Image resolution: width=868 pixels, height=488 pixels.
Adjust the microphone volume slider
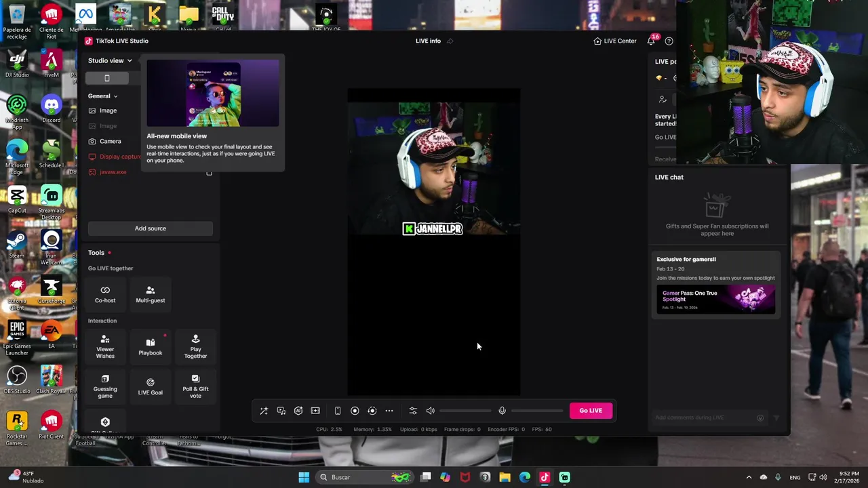point(537,411)
